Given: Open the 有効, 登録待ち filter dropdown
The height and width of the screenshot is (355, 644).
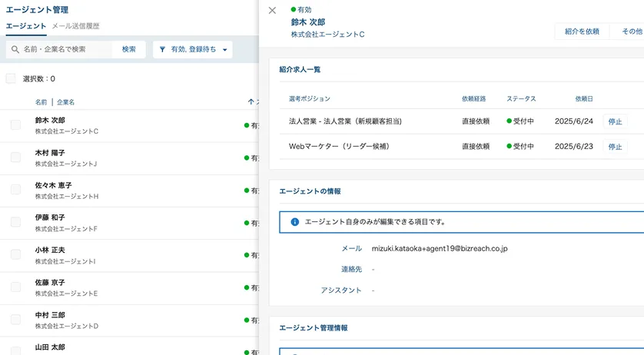Looking at the screenshot, I should (x=193, y=49).
